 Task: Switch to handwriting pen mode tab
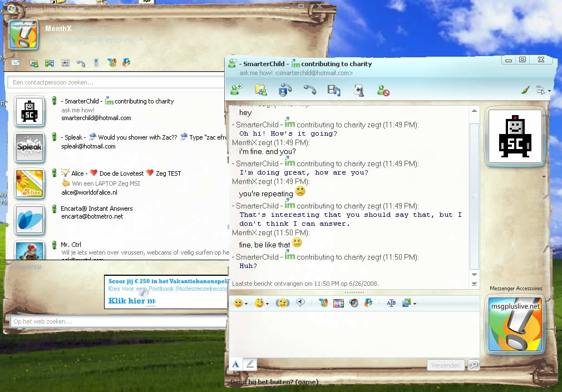pos(250,364)
